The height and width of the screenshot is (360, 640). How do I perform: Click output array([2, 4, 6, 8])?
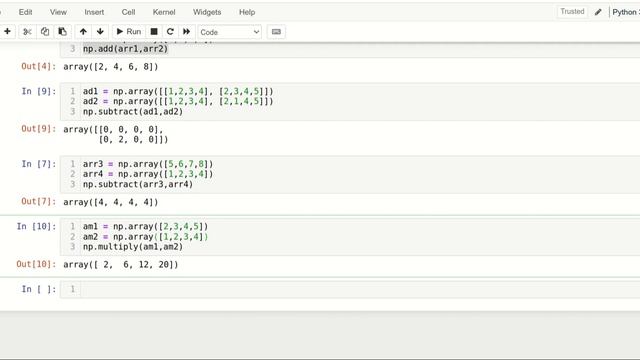tap(111, 67)
